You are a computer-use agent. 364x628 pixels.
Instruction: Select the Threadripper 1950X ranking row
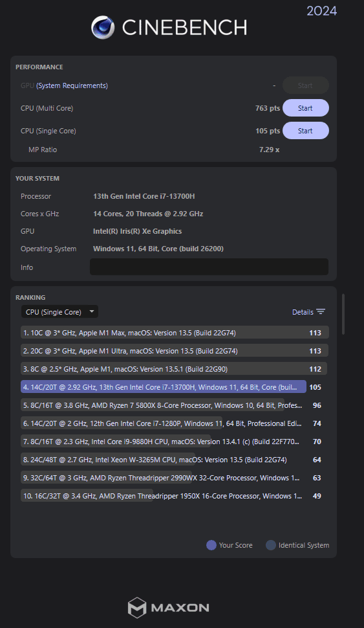(175, 496)
